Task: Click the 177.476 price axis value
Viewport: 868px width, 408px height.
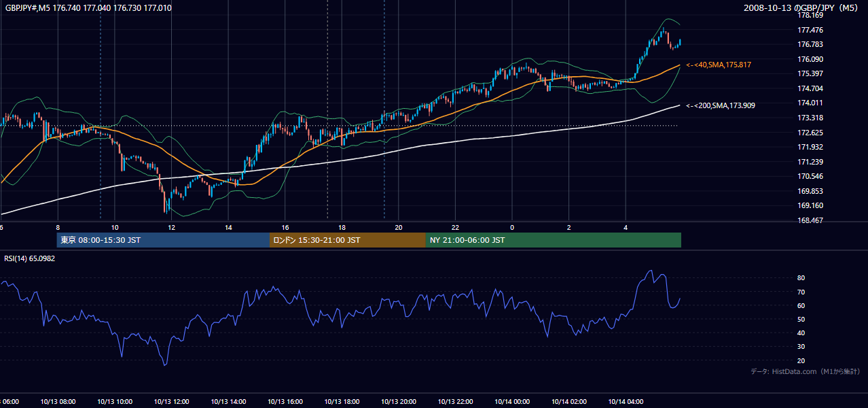Action: click(x=810, y=30)
